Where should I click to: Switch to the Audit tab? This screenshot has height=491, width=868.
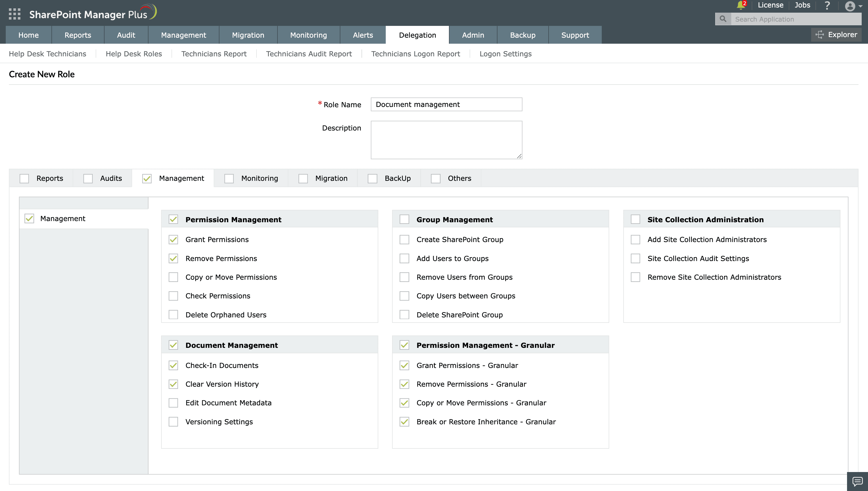tap(126, 35)
